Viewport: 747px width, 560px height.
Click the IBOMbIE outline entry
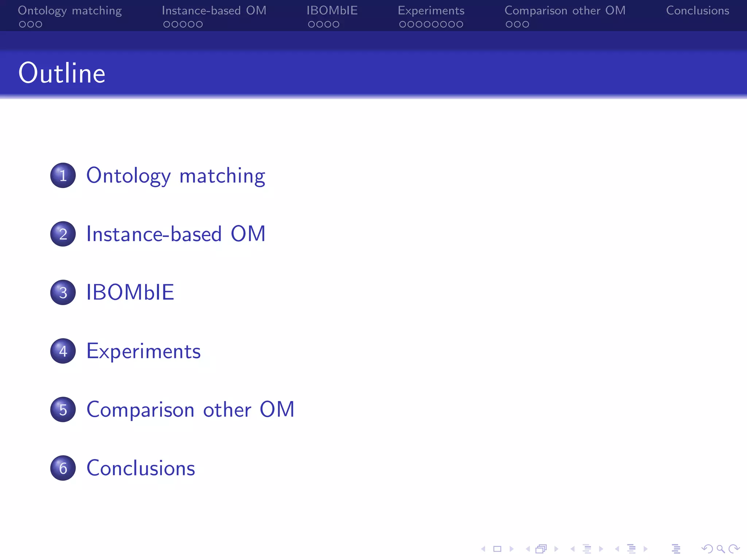point(130,292)
